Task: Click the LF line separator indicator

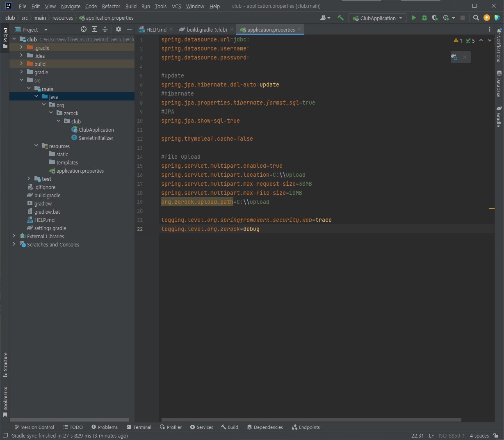Action: point(431,435)
